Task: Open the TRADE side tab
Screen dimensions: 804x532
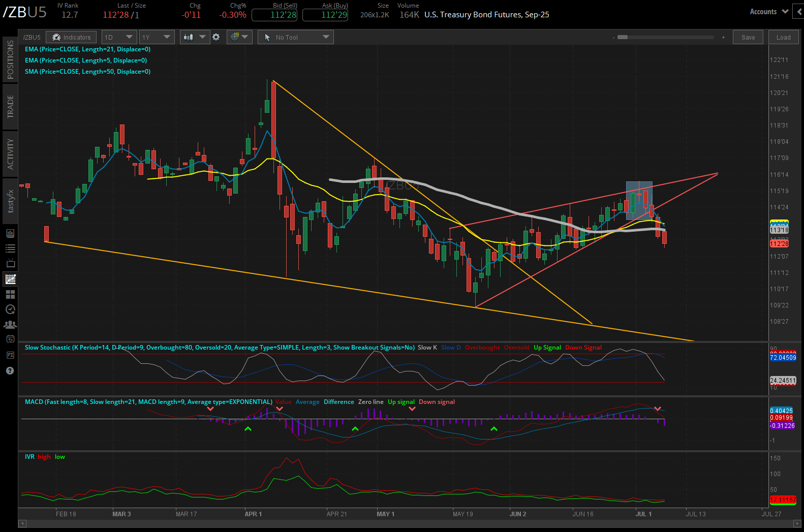Action: [10, 107]
